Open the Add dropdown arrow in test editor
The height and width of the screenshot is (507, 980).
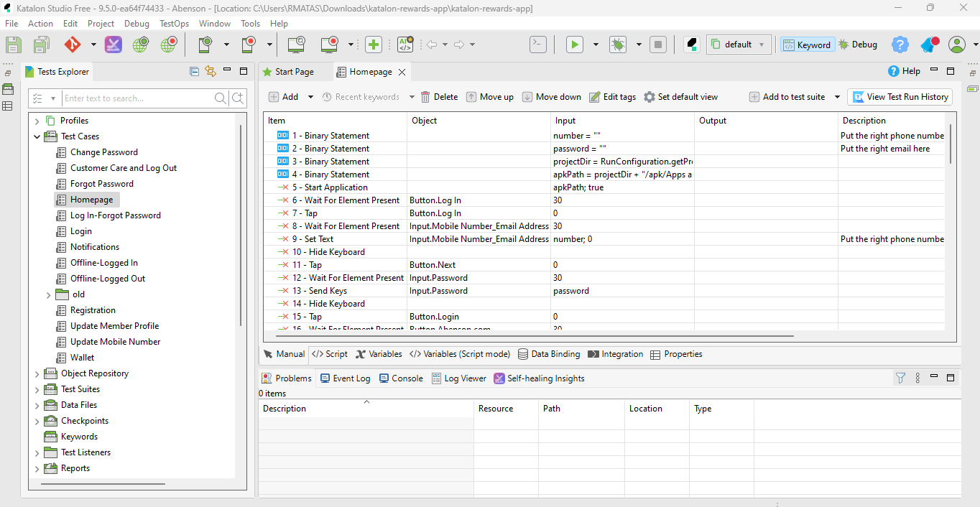(310, 97)
